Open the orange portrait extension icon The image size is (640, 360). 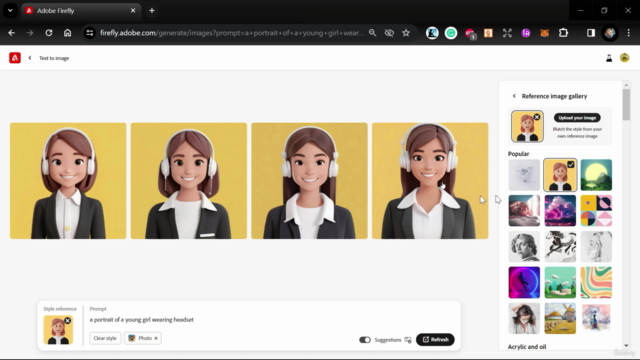(488, 33)
